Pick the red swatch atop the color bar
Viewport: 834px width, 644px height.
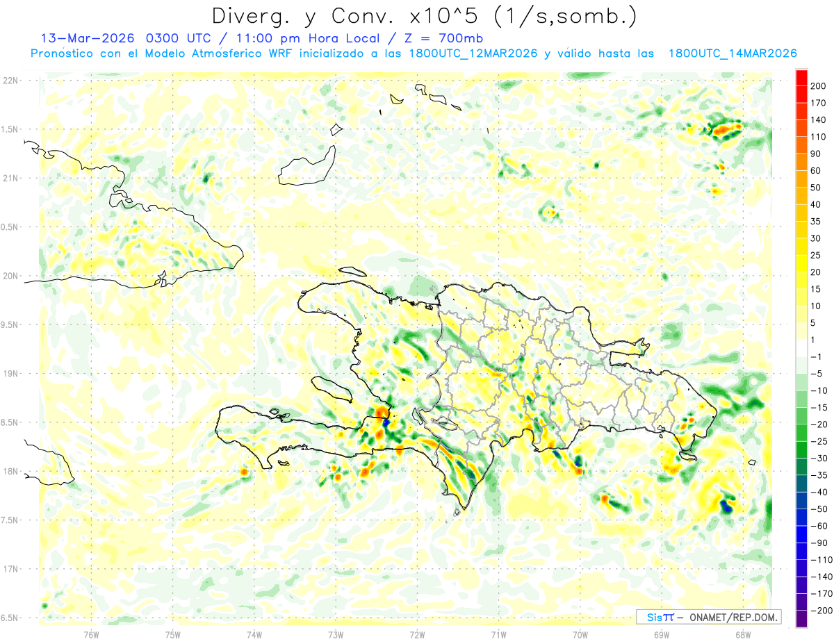(801, 77)
